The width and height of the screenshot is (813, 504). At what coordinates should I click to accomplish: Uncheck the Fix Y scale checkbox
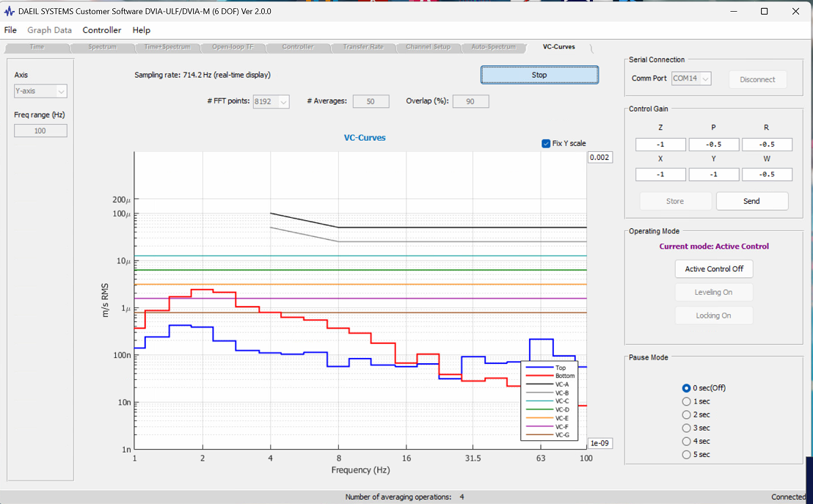click(x=545, y=144)
